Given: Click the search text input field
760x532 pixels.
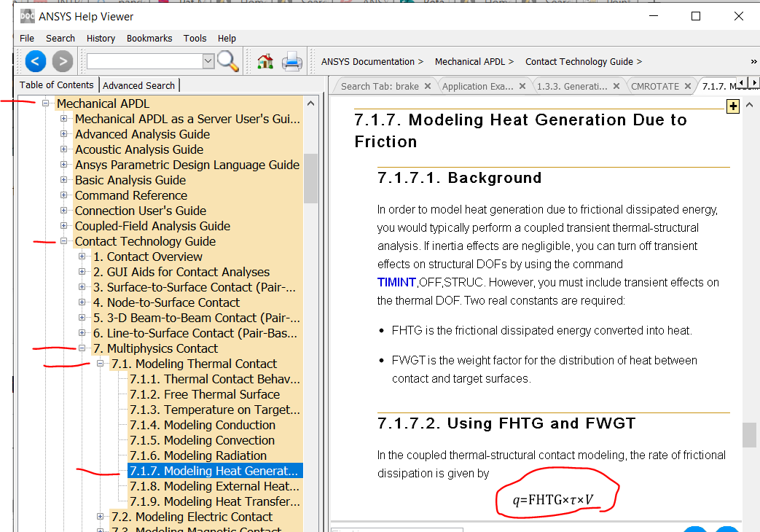Looking at the screenshot, I should pos(144,61).
